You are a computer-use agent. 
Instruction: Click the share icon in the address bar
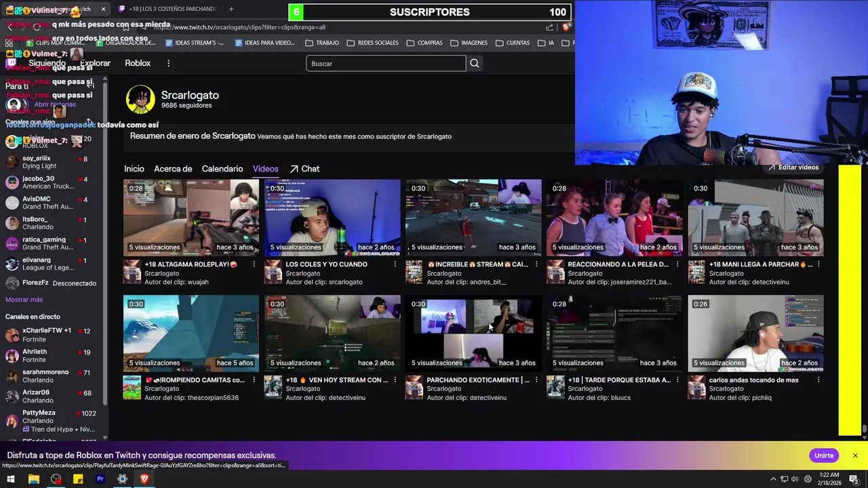(549, 27)
